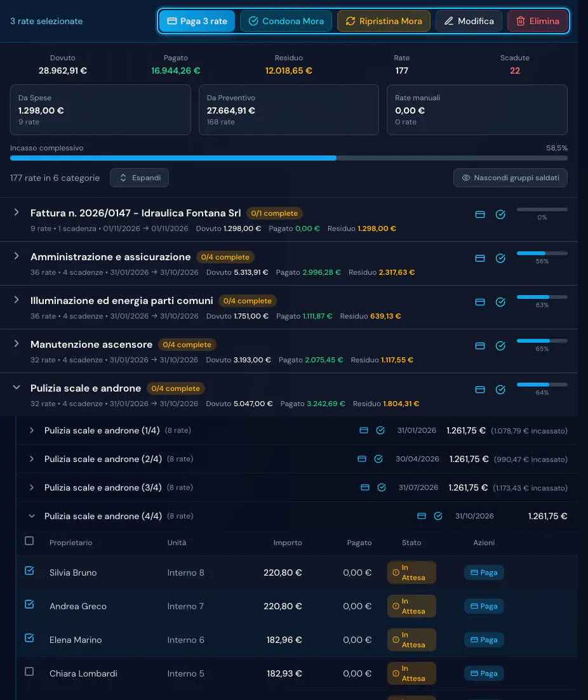588x700 pixels.
Task: Click the pay card icon on the Pulizia scale e androne group header
Action: 480,390
